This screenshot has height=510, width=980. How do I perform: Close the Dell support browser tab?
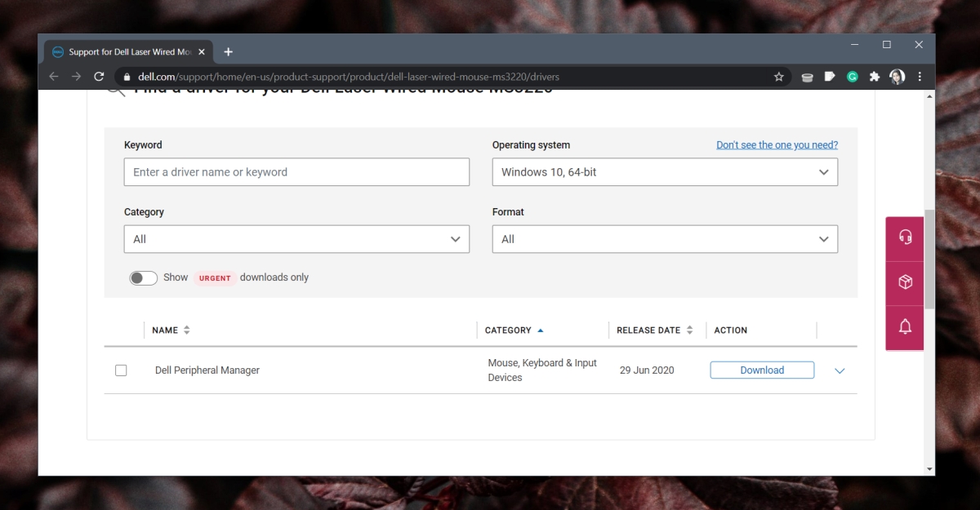203,51
